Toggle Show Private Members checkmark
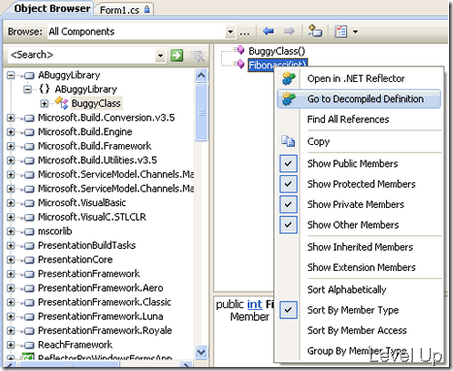The height and width of the screenshot is (371, 453). tap(288, 204)
